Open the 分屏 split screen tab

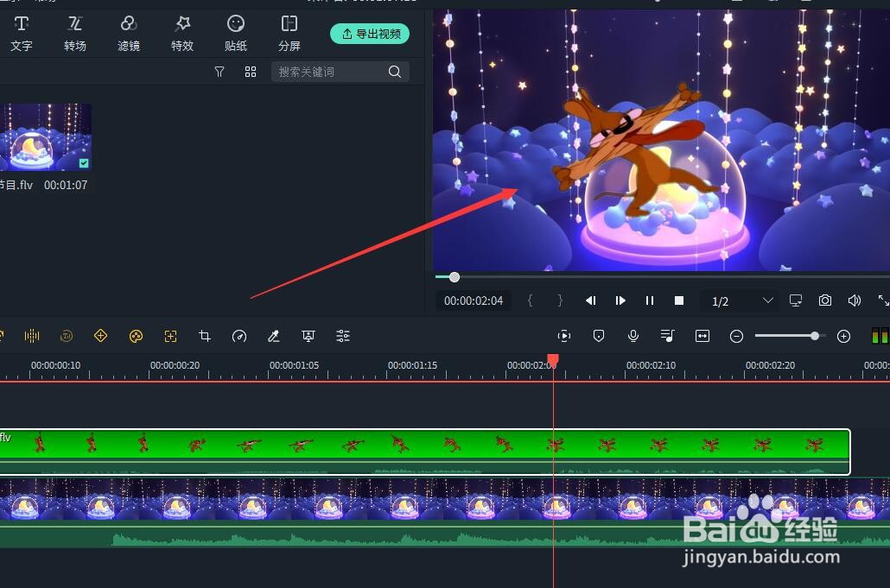289,34
